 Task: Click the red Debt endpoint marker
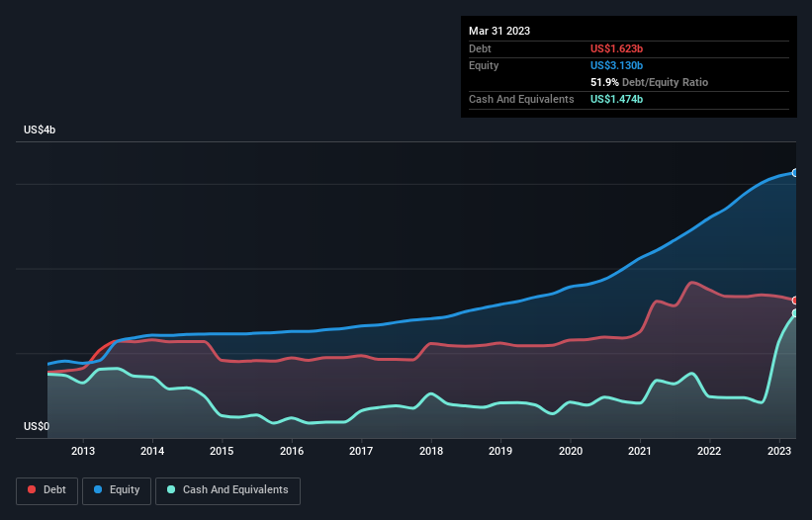[x=795, y=301]
